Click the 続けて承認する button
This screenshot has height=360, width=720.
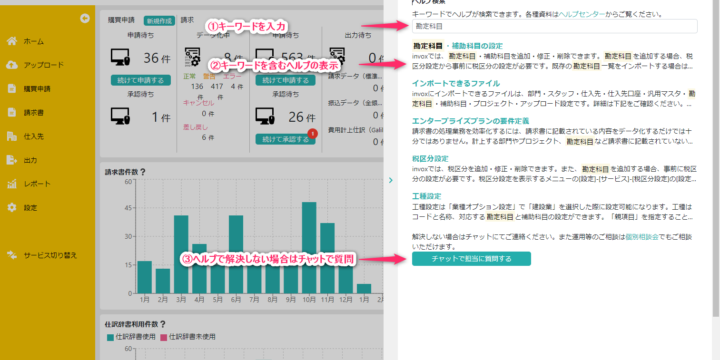[x=285, y=139]
